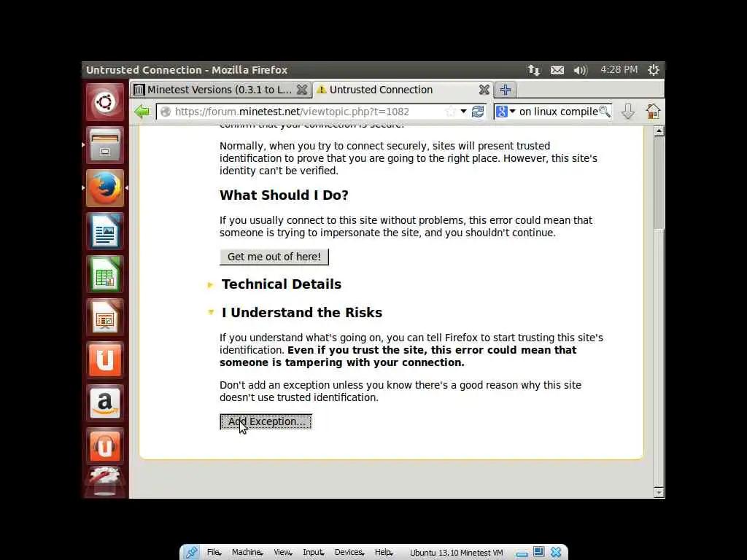Screen dimensions: 747x560
Task: Click the search magnifier icon
Action: (604, 112)
